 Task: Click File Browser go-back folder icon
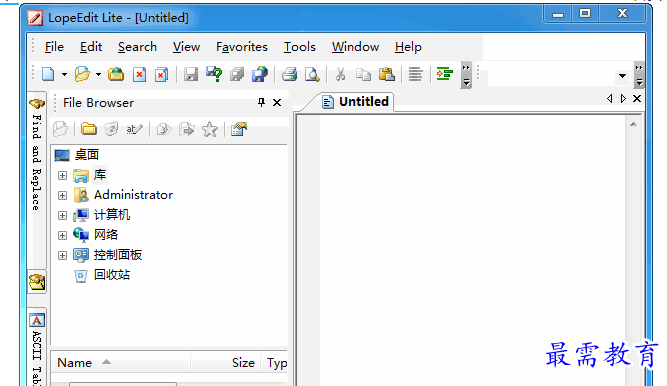point(164,129)
